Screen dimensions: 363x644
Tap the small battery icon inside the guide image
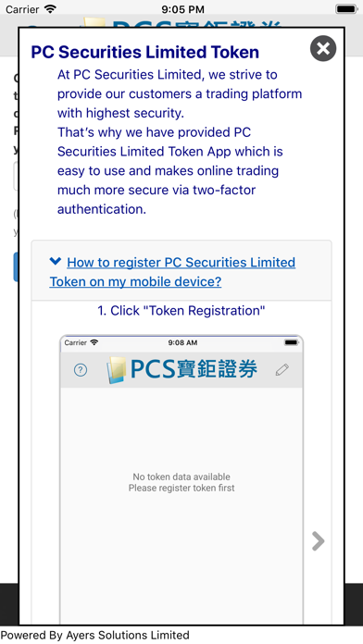tap(292, 342)
